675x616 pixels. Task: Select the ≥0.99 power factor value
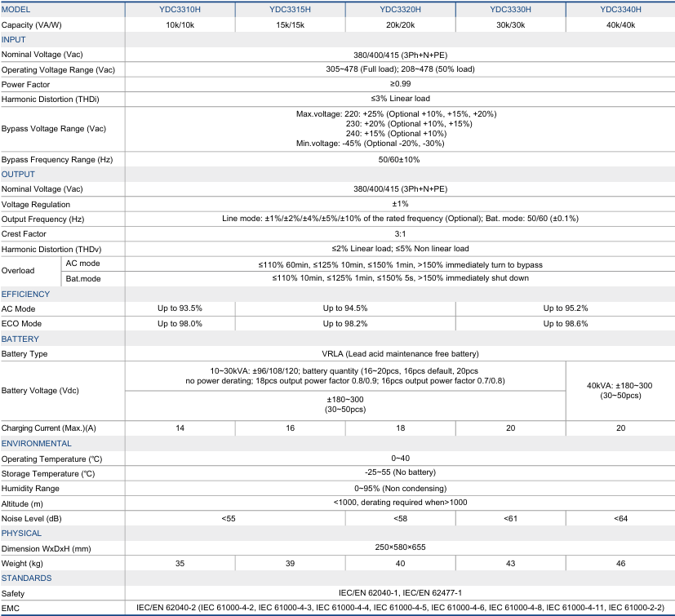pos(401,83)
